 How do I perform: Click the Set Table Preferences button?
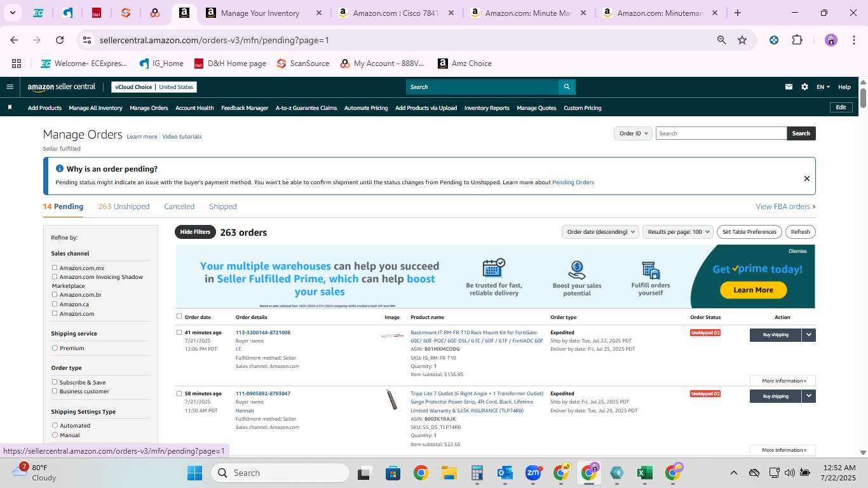[749, 232]
